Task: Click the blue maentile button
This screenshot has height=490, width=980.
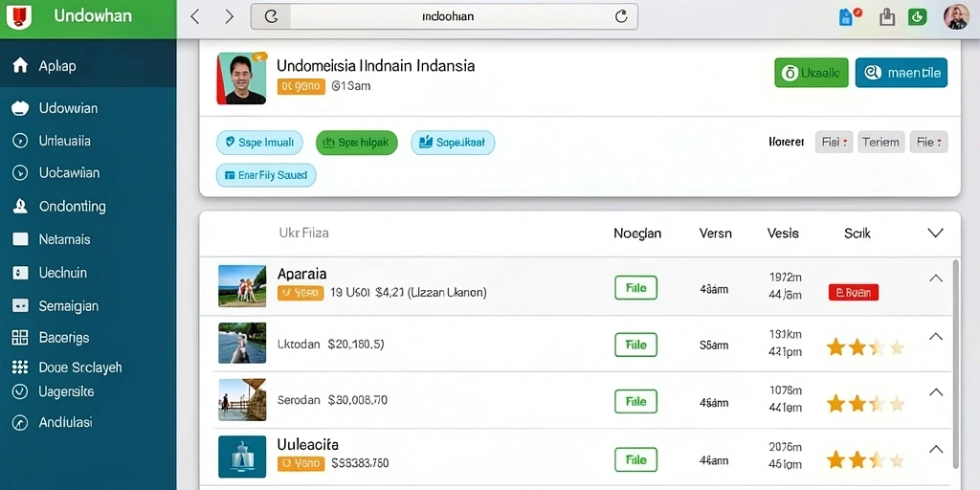Action: tap(902, 73)
